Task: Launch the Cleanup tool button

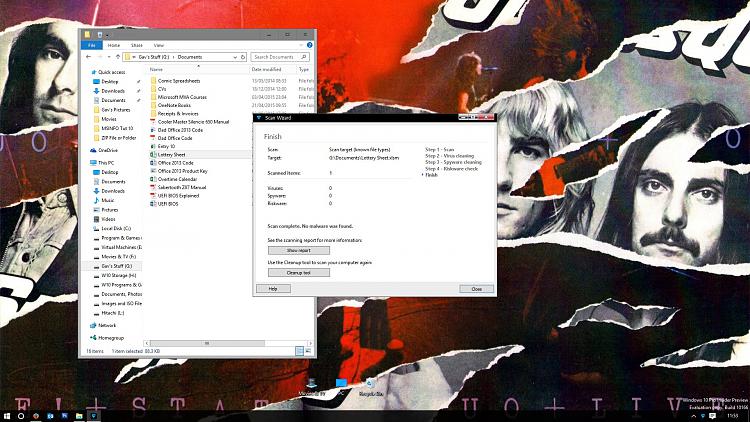Action: pyautogui.click(x=298, y=273)
